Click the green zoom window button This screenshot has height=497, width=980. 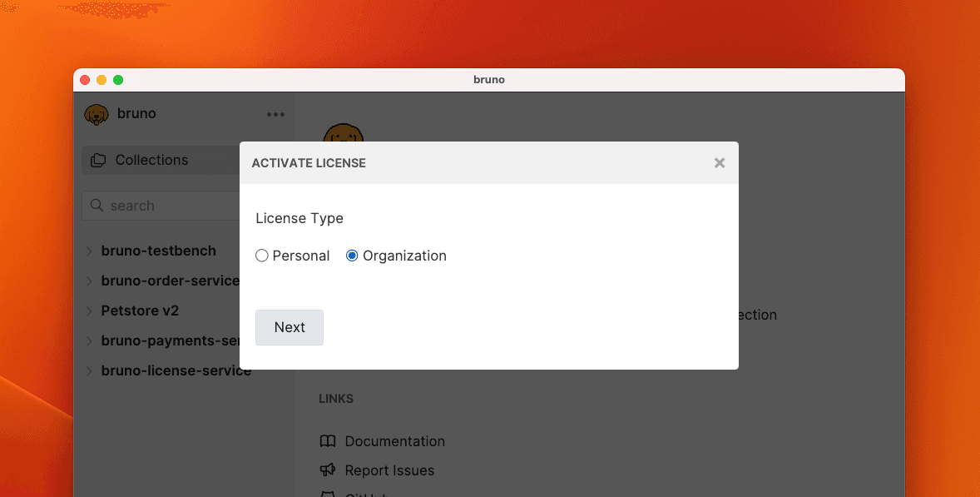coord(118,80)
